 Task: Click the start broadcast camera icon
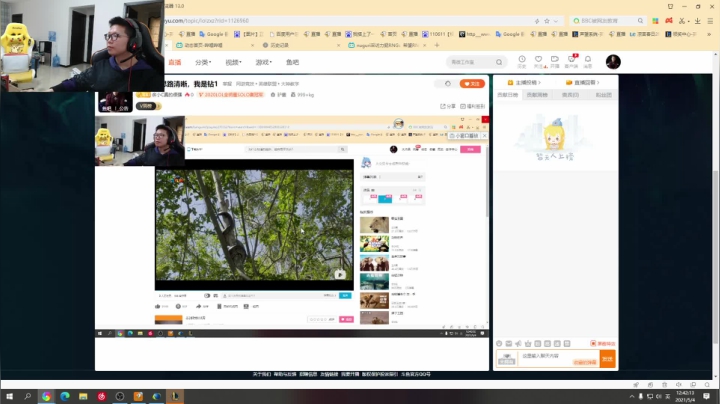coord(555,59)
